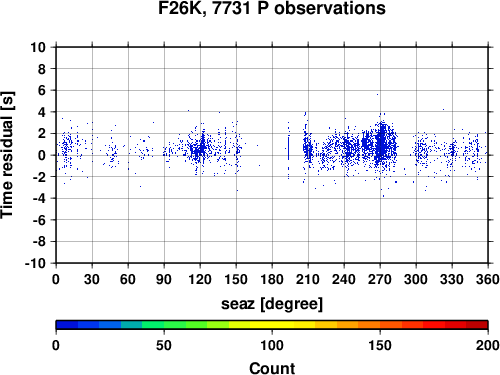This screenshot has width=500, height=375.
Task: Click the outlier point near 5.6 seconds
Action: click(x=377, y=94)
